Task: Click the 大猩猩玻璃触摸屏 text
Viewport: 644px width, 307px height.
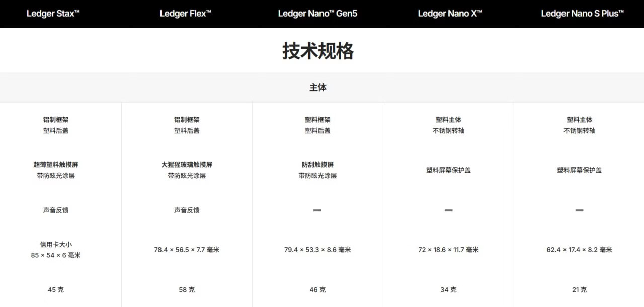Action: pyautogui.click(x=187, y=165)
